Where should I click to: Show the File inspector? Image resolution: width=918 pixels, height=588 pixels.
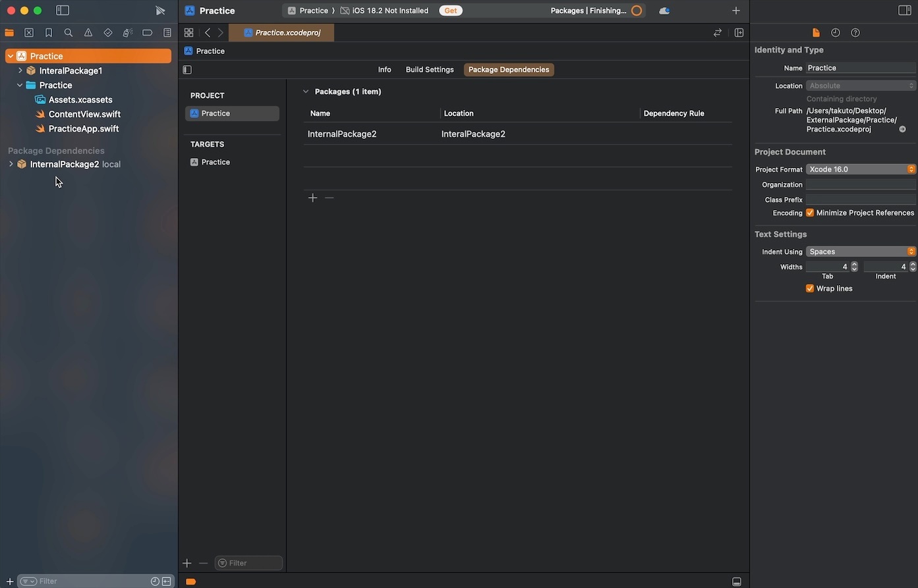816,32
